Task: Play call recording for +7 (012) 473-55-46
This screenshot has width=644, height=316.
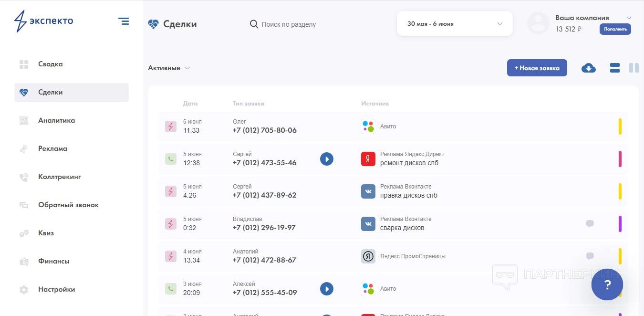Action: [327, 159]
